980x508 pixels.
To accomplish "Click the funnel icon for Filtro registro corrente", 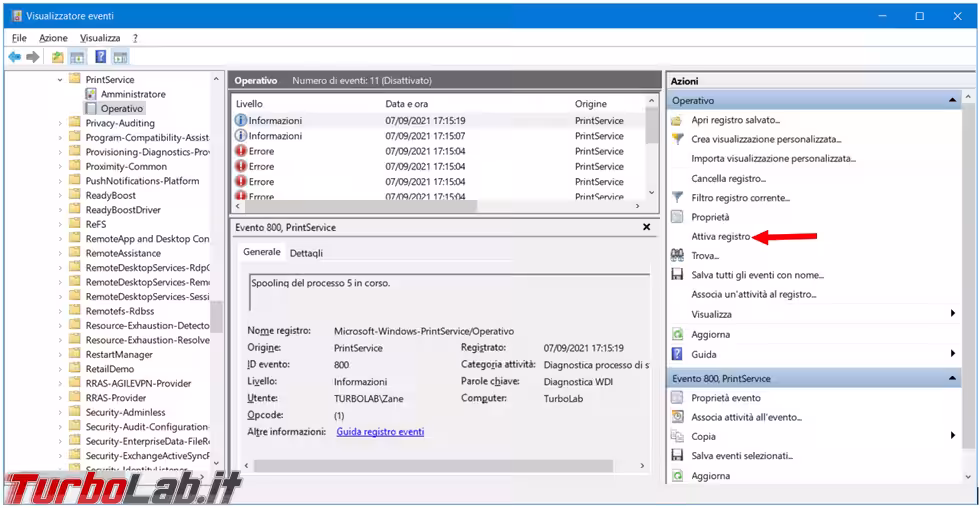I will click(677, 198).
